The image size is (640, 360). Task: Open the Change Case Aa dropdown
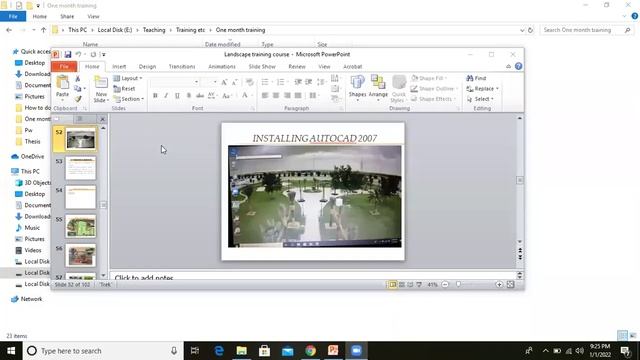pos(227,96)
